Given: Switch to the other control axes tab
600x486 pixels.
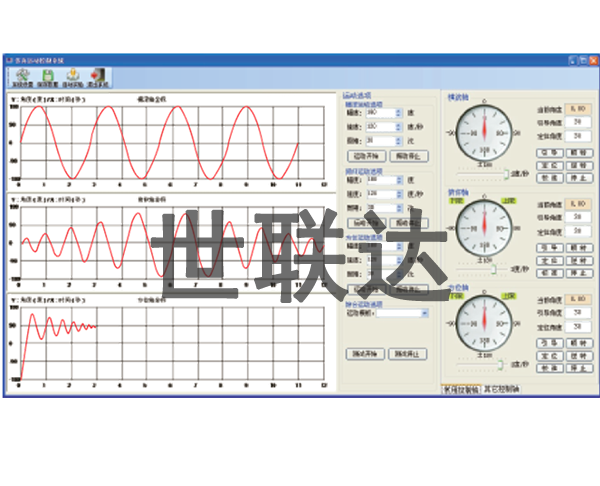Looking at the screenshot, I should tap(501, 390).
